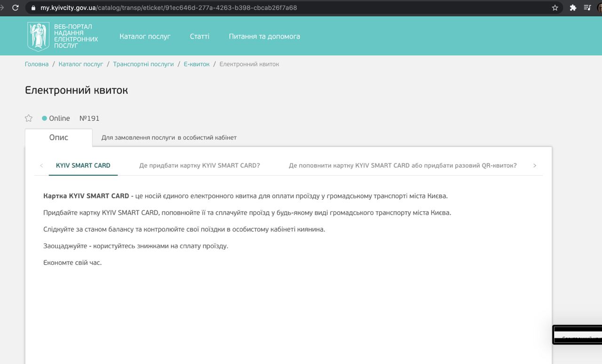Click the Слідкуйте за станом балансу text line

184,229
